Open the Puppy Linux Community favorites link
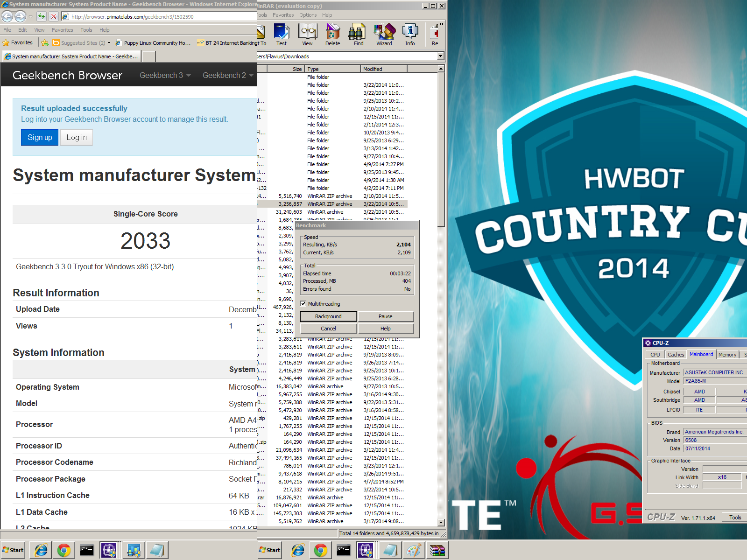Image resolution: width=747 pixels, height=560 pixels. click(153, 43)
